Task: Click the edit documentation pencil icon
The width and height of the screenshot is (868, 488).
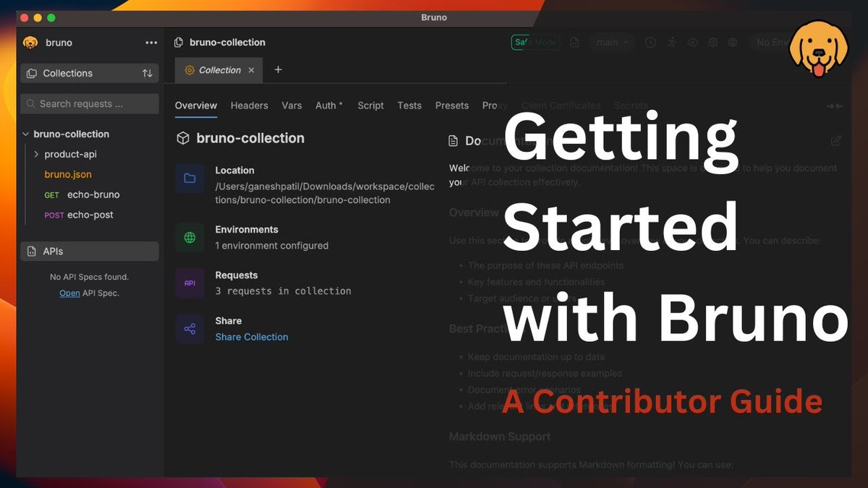Action: 836,140
